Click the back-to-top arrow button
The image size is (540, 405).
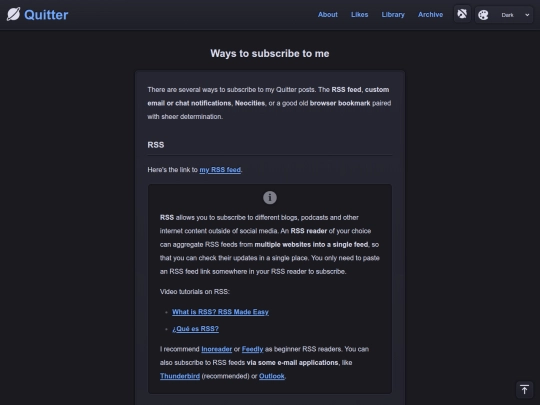[524, 390]
